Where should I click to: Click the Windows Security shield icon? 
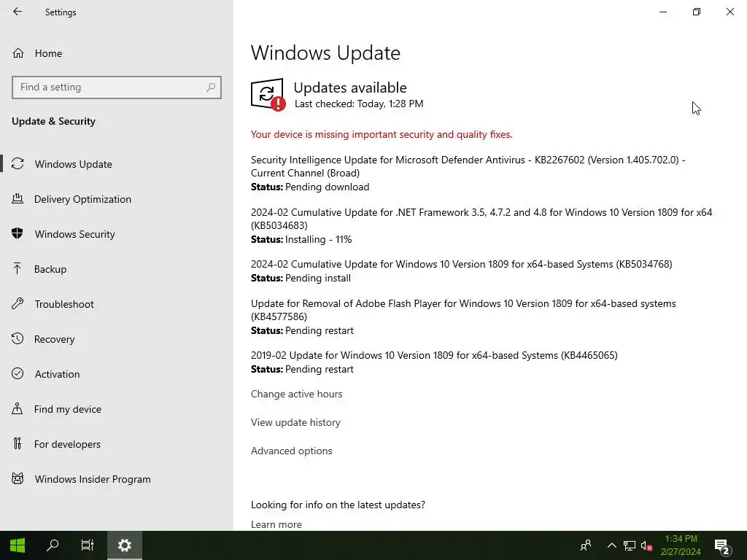click(x=18, y=233)
